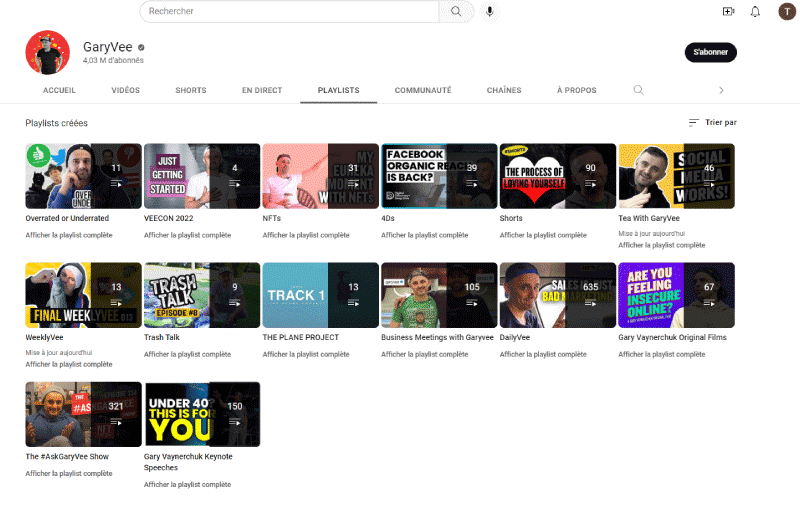Open the account avatar menu

787,11
